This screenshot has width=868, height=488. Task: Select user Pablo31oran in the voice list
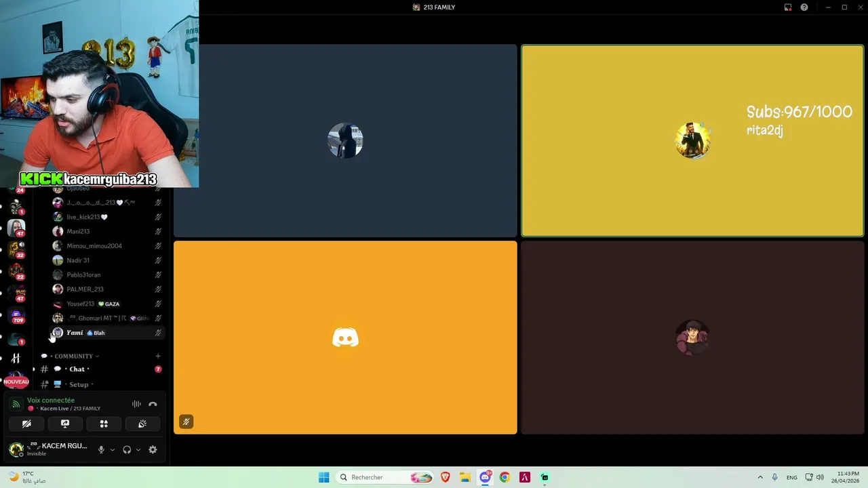(108, 274)
